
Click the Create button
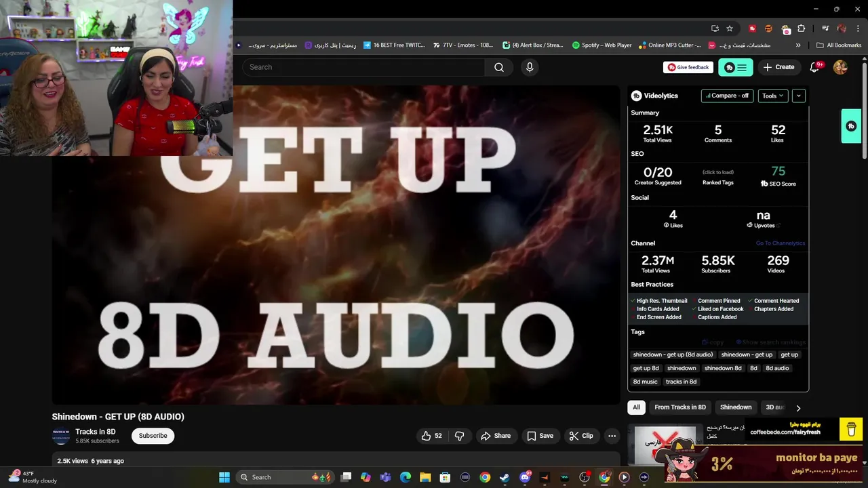778,67
